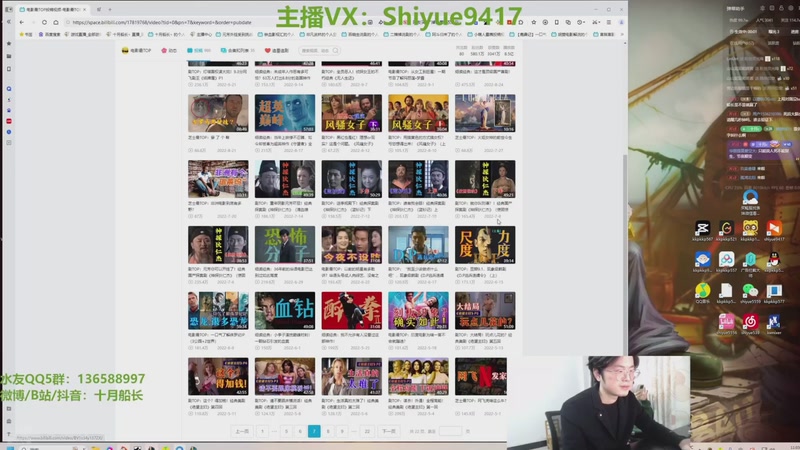
Task: Click the Windows Start button on taskbar
Action: click(x=10, y=447)
